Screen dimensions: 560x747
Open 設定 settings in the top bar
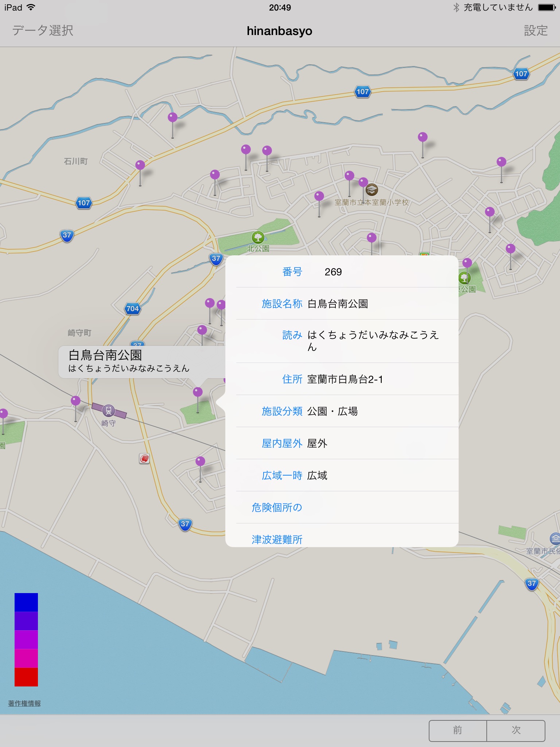pyautogui.click(x=536, y=31)
